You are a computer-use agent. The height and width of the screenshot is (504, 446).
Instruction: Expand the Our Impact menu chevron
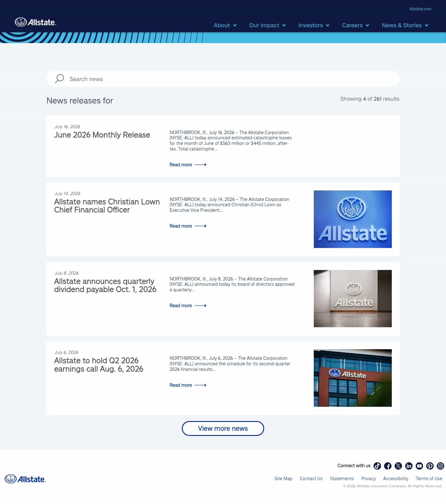[284, 25]
